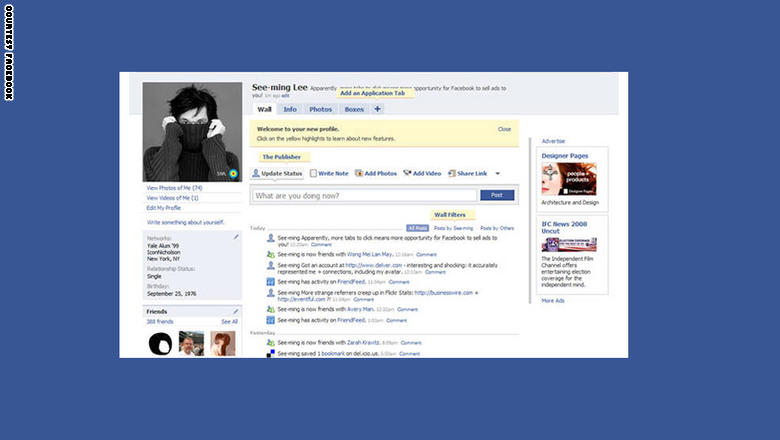This screenshot has width=780, height=440.
Task: Click the Write Note page icon
Action: point(313,173)
